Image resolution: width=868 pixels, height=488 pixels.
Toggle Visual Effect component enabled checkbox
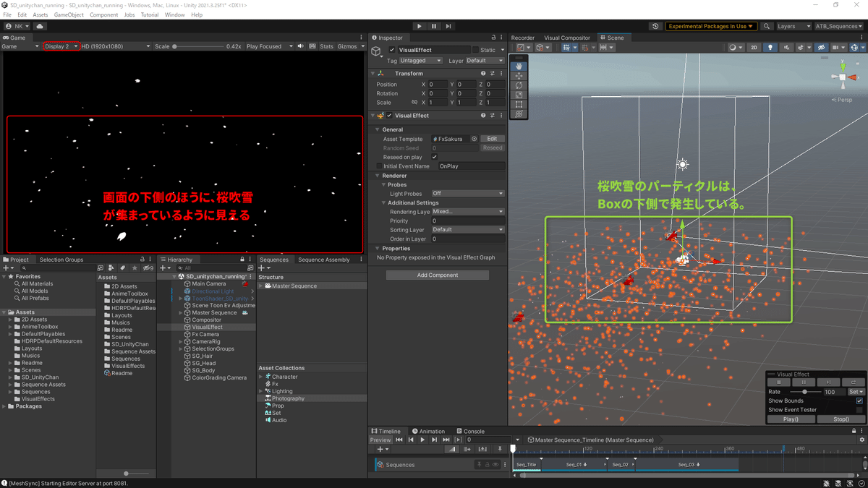point(389,116)
